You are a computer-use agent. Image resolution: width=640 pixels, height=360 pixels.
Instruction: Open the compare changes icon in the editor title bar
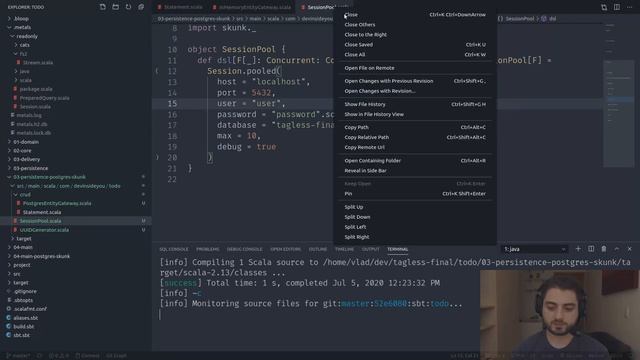click(x=604, y=7)
